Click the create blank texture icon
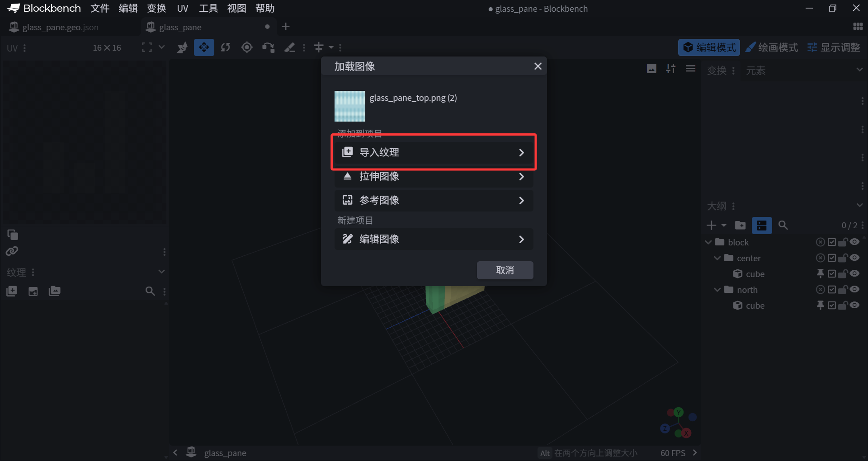Image resolution: width=868 pixels, height=461 pixels. click(33, 291)
